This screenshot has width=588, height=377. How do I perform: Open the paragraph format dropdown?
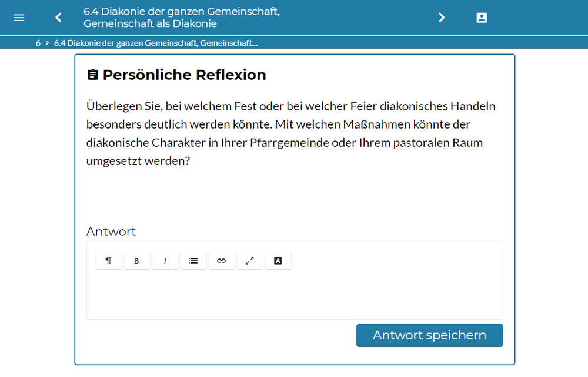108,261
